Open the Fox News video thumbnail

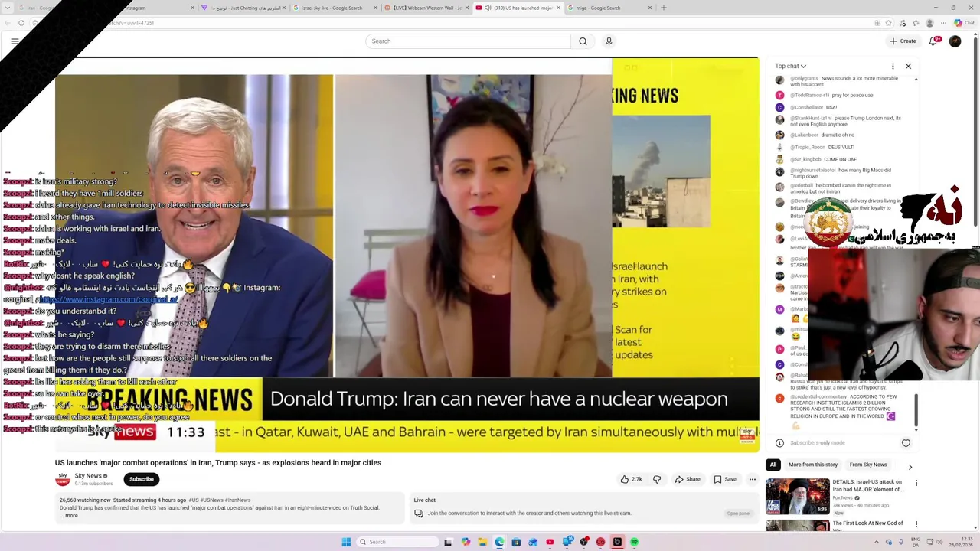[797, 497]
